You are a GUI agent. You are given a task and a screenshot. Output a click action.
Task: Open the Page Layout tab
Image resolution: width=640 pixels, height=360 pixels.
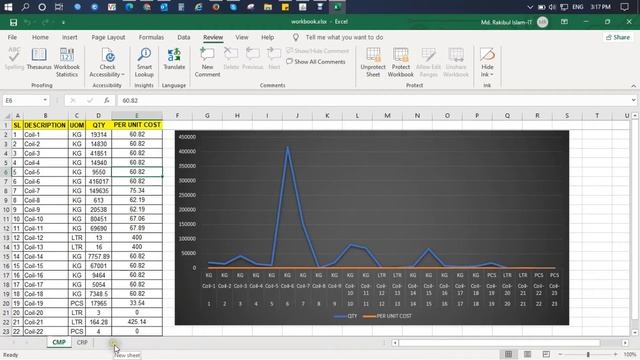[x=108, y=37]
